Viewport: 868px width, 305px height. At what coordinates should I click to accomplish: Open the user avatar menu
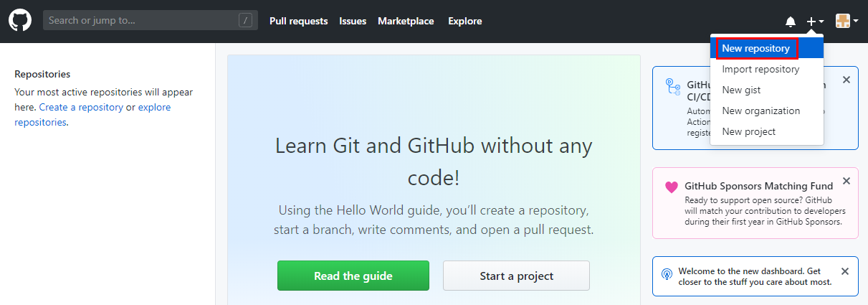coord(846,22)
